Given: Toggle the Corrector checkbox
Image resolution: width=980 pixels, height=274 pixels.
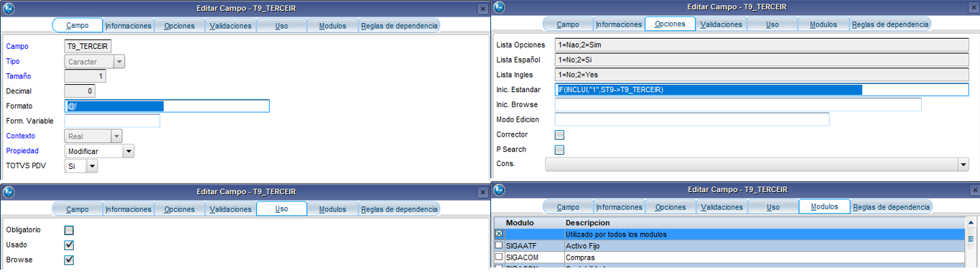Looking at the screenshot, I should point(560,134).
